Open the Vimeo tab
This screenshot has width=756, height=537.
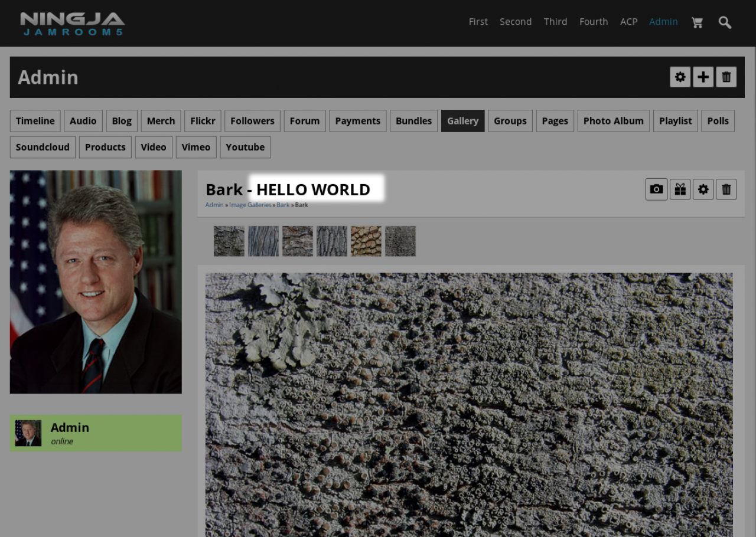(196, 147)
